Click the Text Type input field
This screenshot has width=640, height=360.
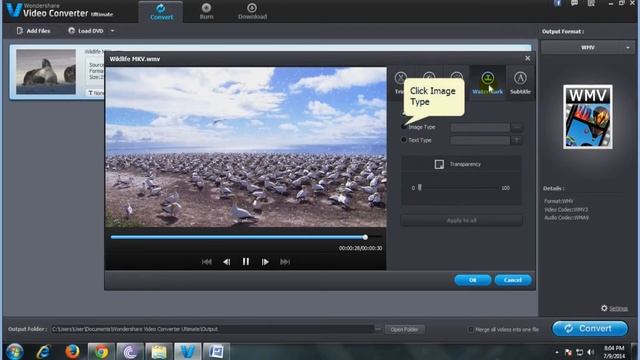[x=480, y=140]
